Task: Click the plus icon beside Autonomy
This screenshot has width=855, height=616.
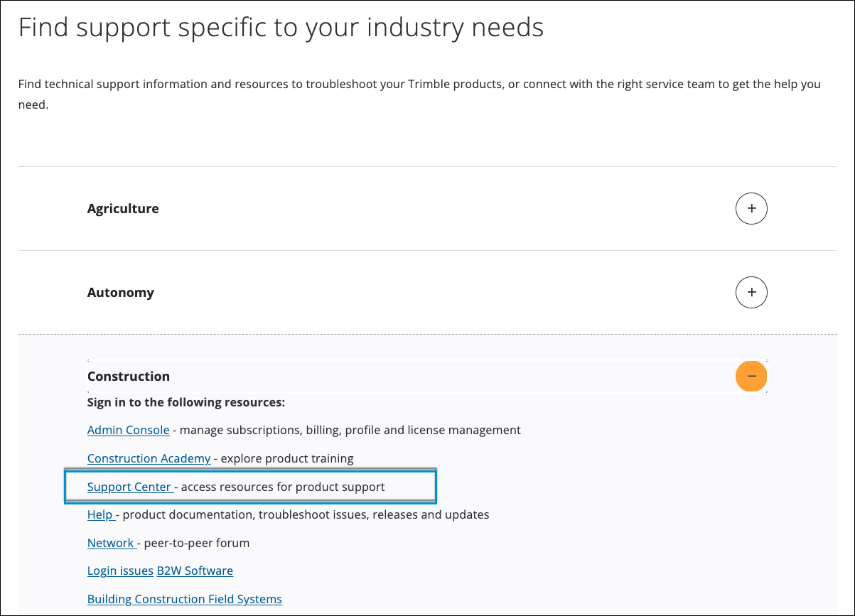Action: pos(751,292)
